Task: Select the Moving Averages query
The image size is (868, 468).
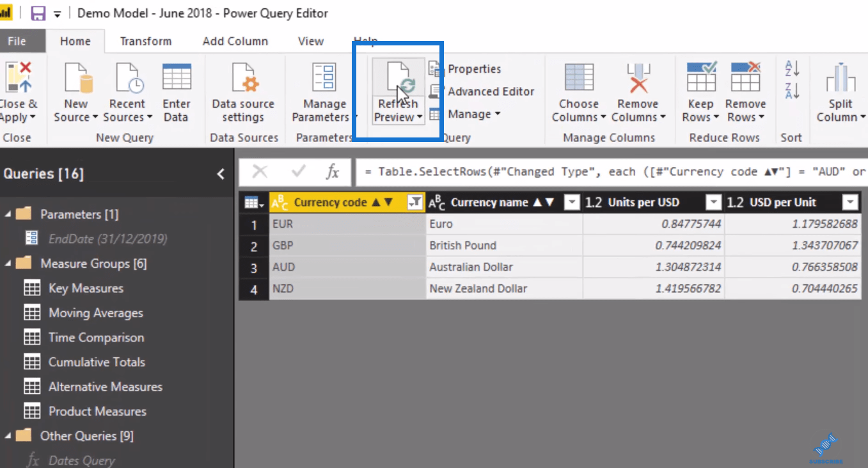Action: tap(96, 313)
